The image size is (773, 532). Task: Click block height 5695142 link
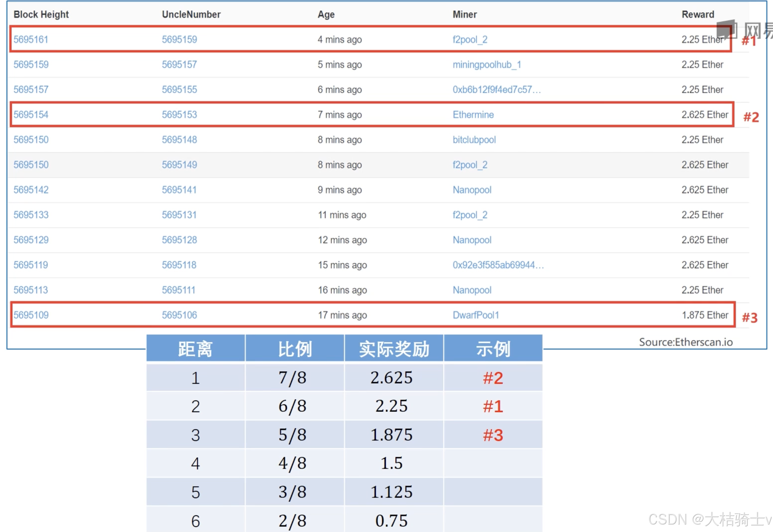(x=31, y=190)
